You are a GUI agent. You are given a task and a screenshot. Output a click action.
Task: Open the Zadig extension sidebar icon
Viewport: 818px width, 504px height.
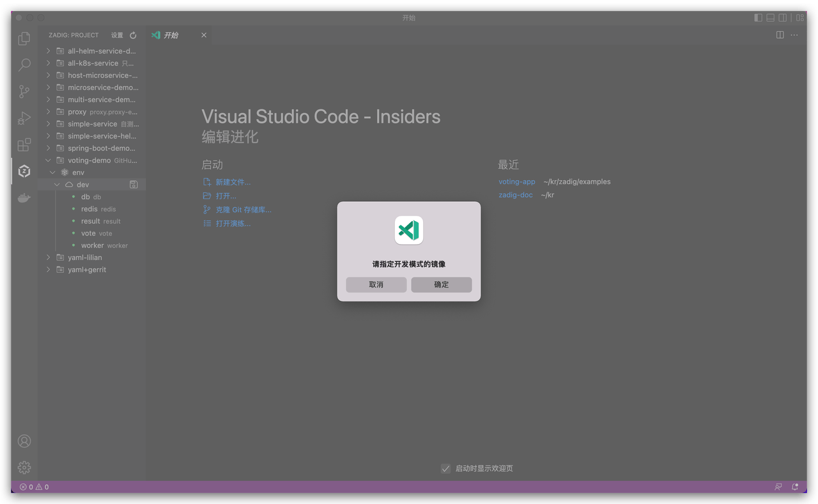(x=24, y=171)
